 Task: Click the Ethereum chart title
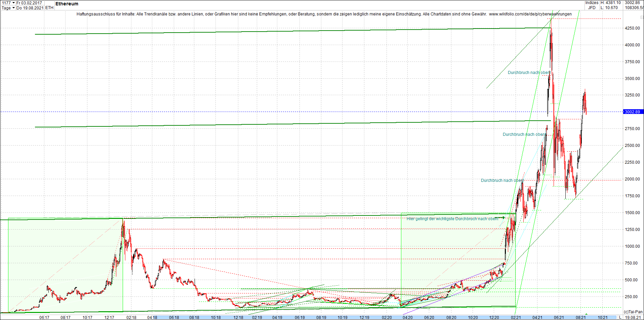coord(67,4)
